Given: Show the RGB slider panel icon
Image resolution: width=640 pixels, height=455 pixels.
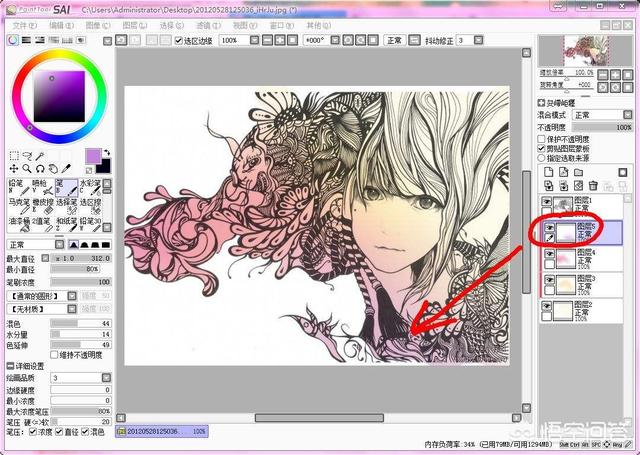Looking at the screenshot, I should pyautogui.click(x=27, y=40).
